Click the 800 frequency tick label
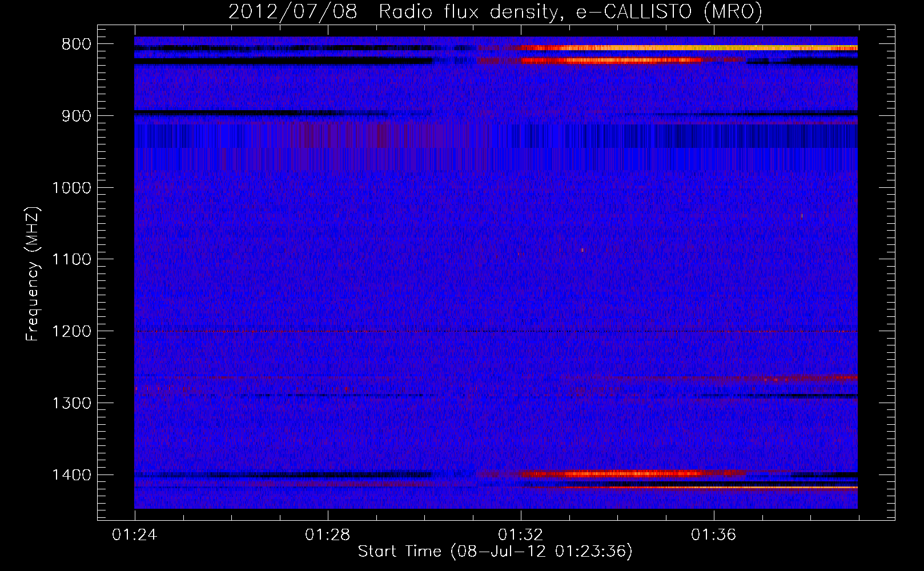The height and width of the screenshot is (571, 924). pos(77,45)
